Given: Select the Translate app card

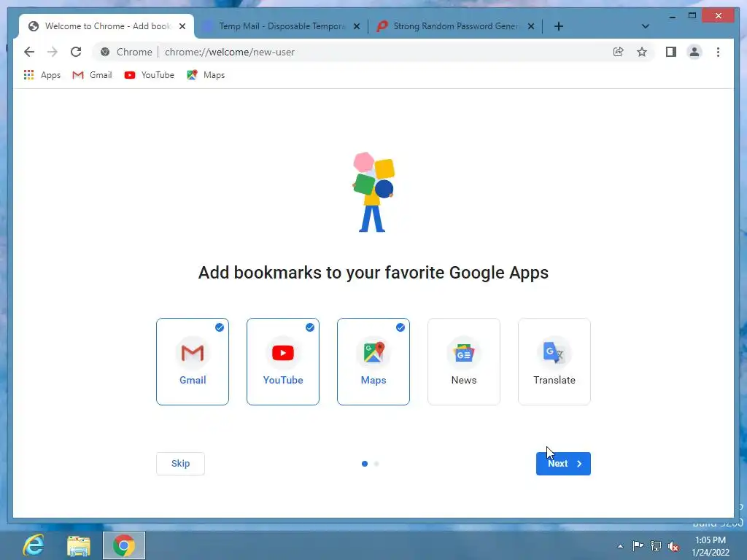Looking at the screenshot, I should [x=554, y=362].
